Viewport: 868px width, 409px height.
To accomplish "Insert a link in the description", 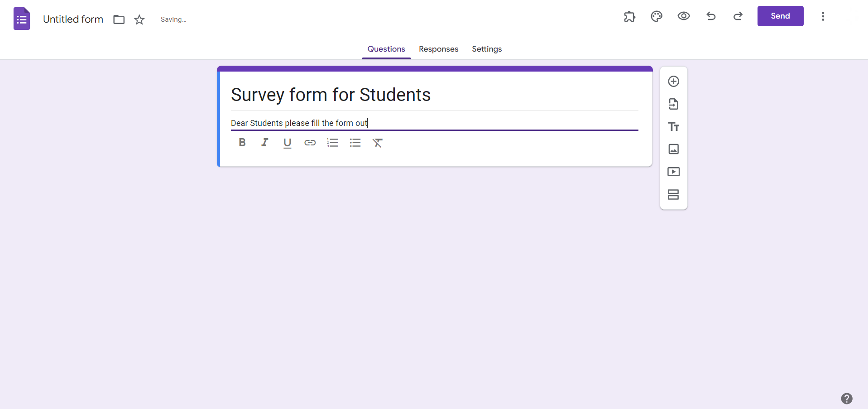I will click(310, 143).
